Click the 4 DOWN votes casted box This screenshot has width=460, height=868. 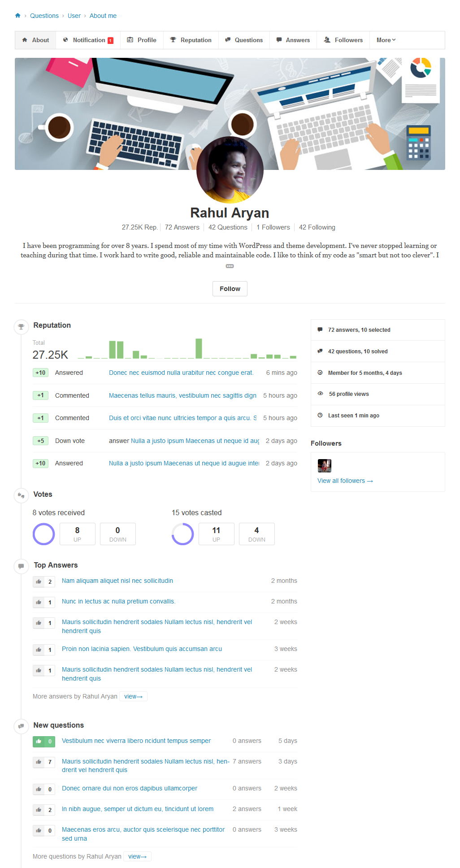[257, 534]
